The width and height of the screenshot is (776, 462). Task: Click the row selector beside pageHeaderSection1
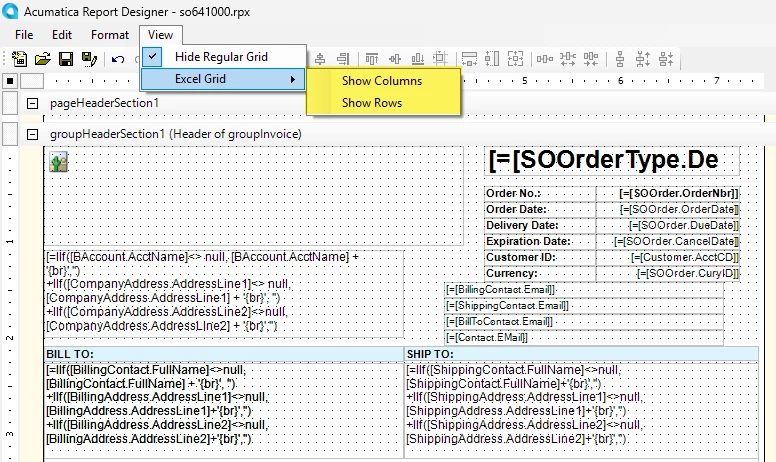[10, 103]
